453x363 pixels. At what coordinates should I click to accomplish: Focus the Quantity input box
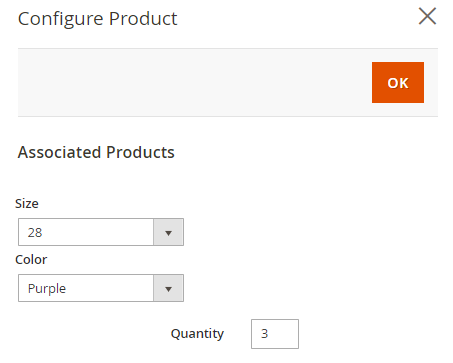(275, 334)
